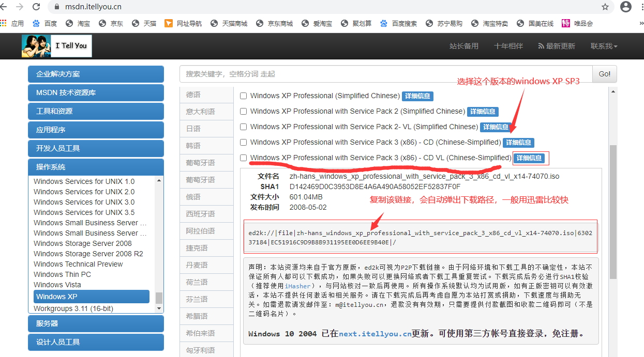Expand the 工具和资源 section
Viewport: 644px width, 357px height.
tap(96, 111)
